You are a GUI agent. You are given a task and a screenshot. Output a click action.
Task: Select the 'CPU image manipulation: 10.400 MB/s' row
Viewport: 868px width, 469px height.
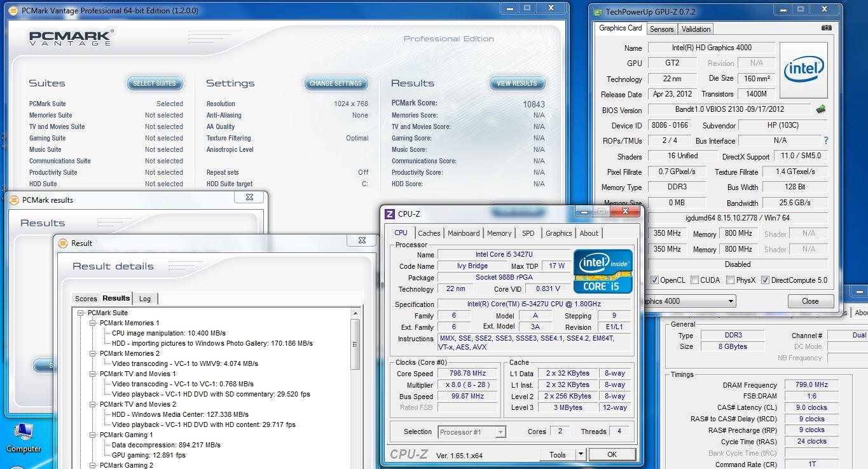click(169, 333)
